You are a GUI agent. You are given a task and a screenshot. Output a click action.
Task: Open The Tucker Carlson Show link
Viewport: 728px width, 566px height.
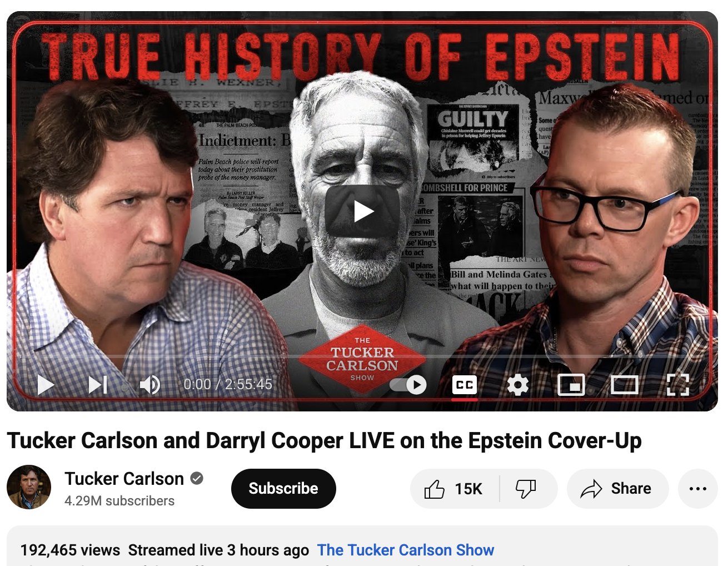pos(405,550)
